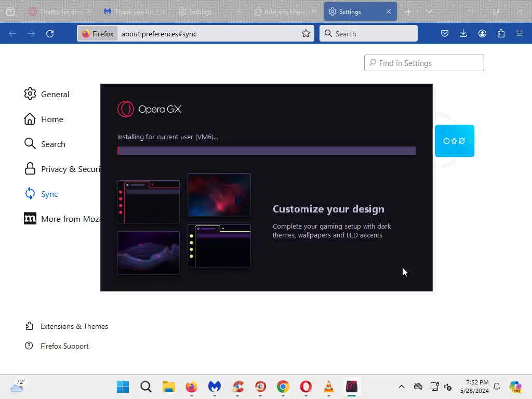532x399 pixels.
Task: Select the Sync settings category
Action: 42,194
